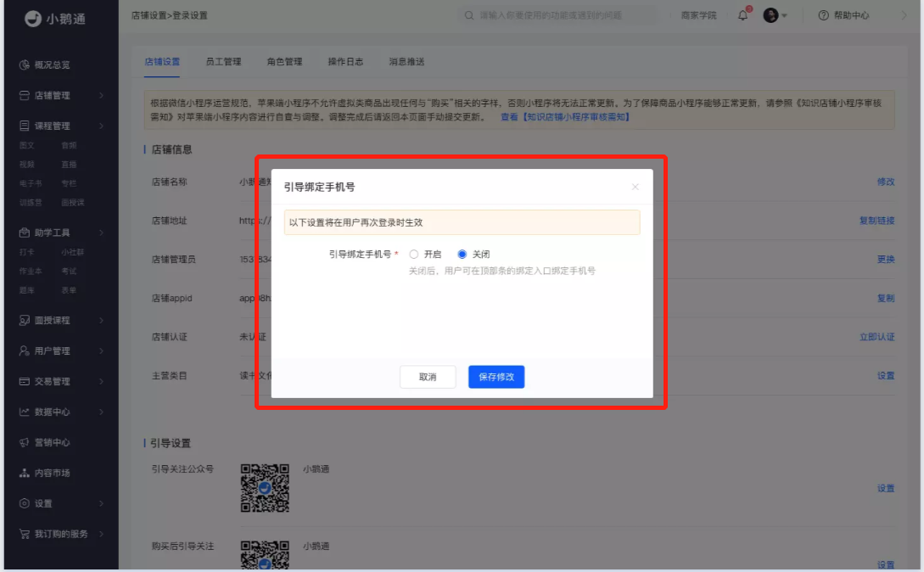The height and width of the screenshot is (572, 924).
Task: Open 知识店铺小程序审核需知 link
Action: [565, 117]
